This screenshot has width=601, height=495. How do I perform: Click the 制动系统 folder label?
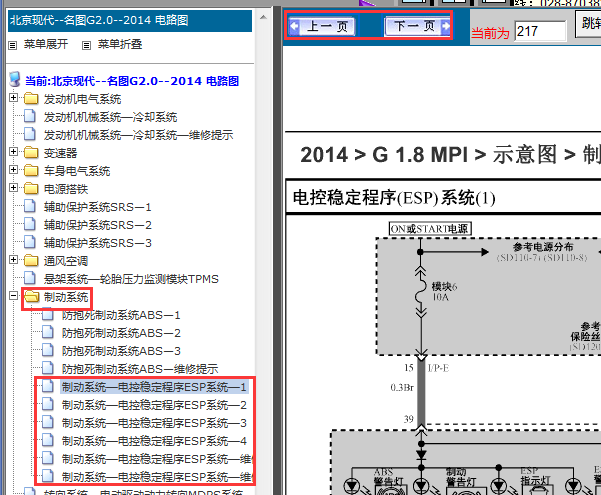pos(66,297)
